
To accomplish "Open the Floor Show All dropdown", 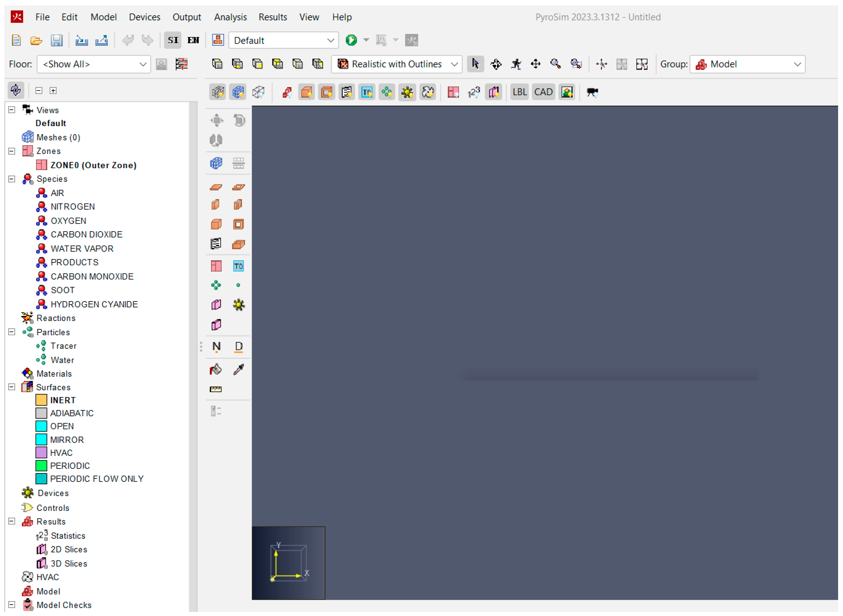I will [94, 64].
